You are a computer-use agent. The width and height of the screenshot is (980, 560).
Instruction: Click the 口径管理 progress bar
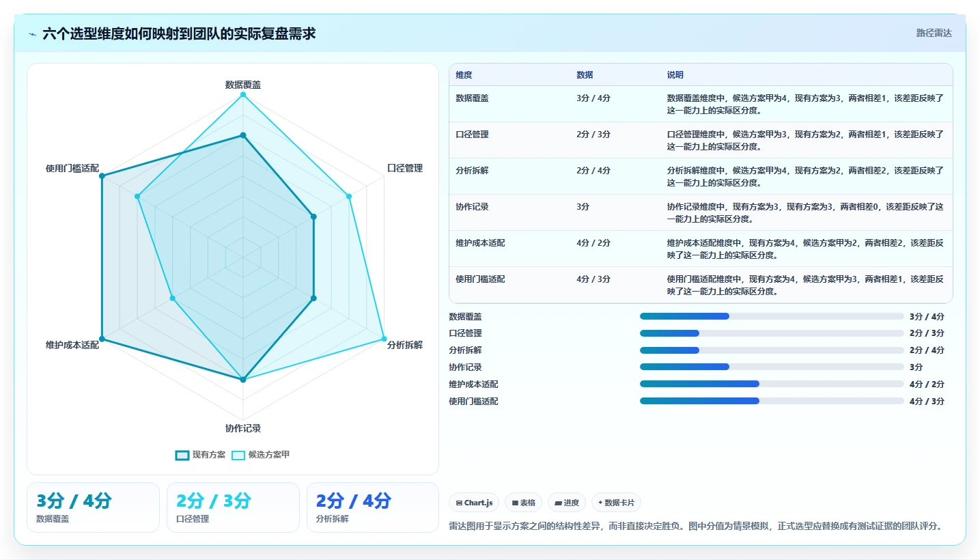click(x=772, y=333)
